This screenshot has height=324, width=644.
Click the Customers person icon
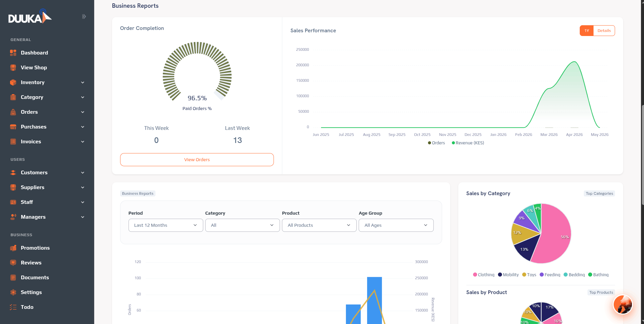coord(13,173)
